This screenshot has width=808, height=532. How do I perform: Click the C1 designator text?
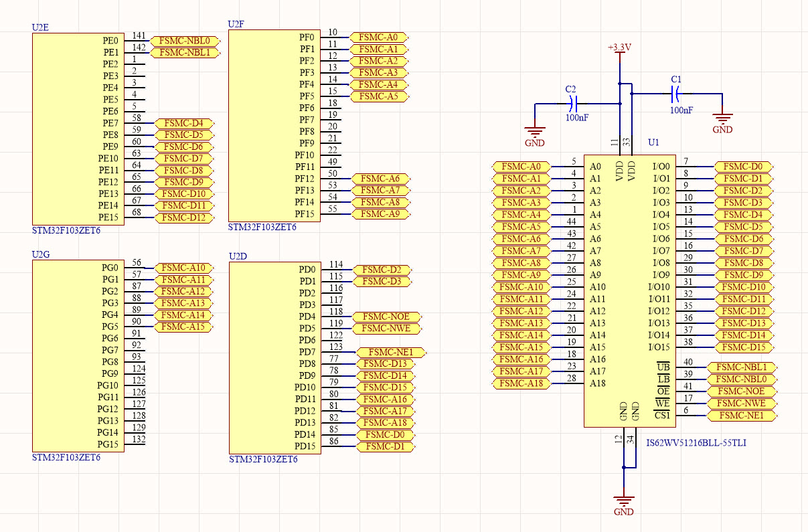676,79
